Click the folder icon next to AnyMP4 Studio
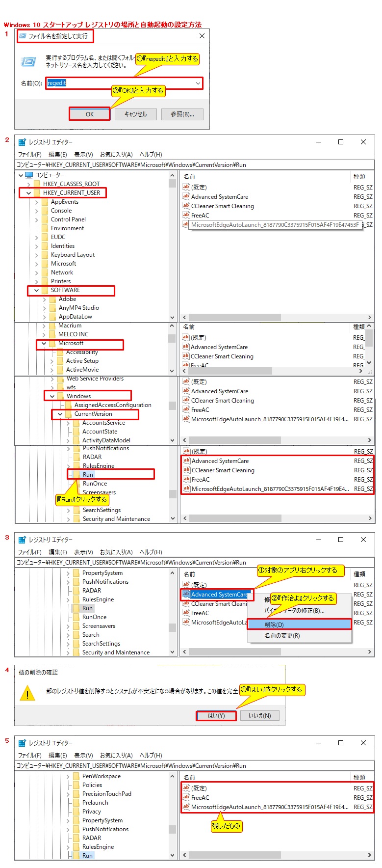The image size is (382, 868). coord(52,308)
